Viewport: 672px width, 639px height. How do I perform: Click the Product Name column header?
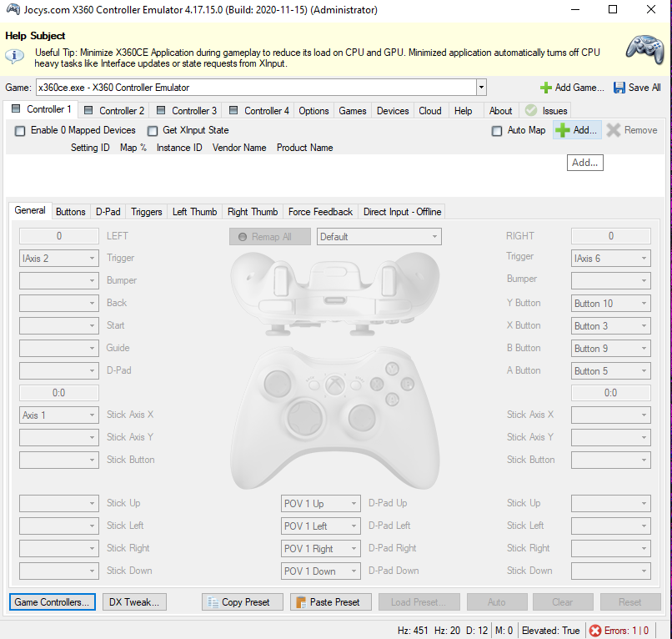[x=304, y=148]
